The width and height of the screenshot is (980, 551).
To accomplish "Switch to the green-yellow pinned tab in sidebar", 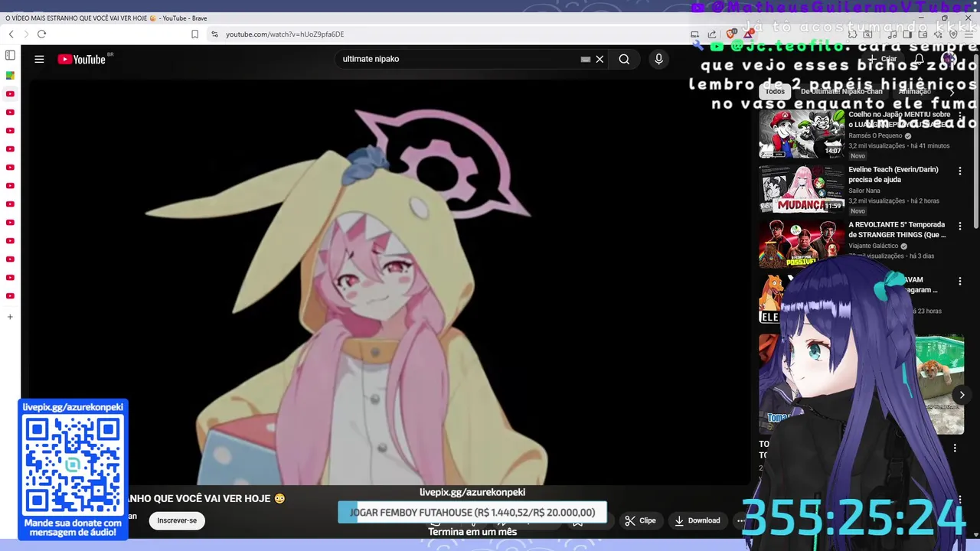I will click(x=10, y=75).
